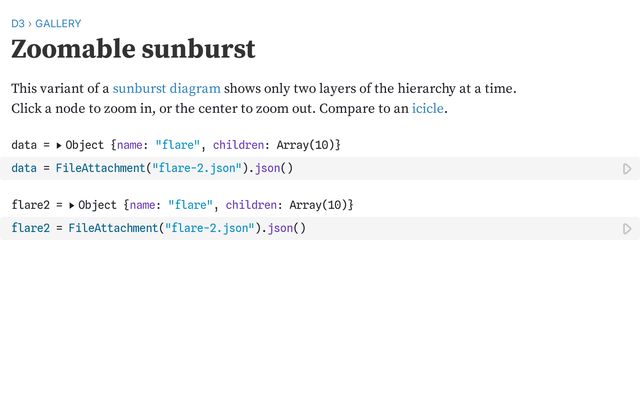640x400 pixels.
Task: Open the icicle link
Action: [427, 108]
